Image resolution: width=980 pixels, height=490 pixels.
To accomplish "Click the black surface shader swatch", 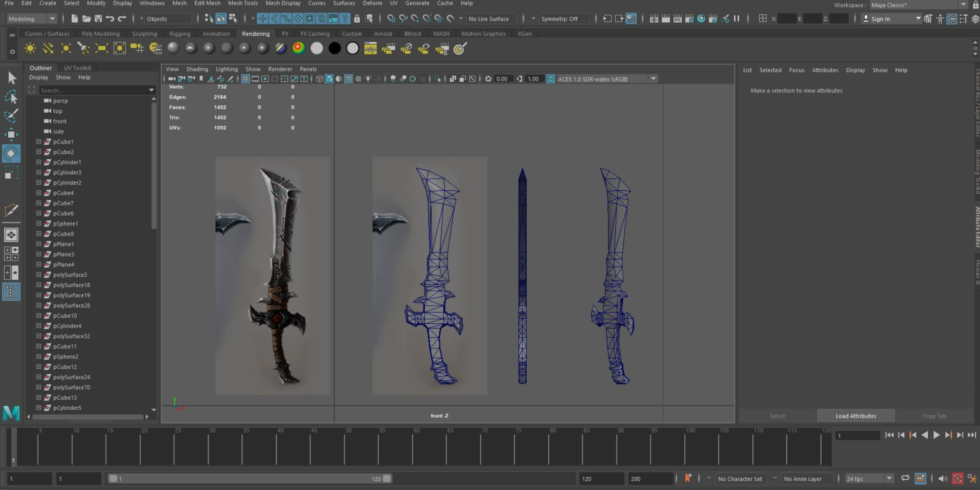I will tap(334, 48).
